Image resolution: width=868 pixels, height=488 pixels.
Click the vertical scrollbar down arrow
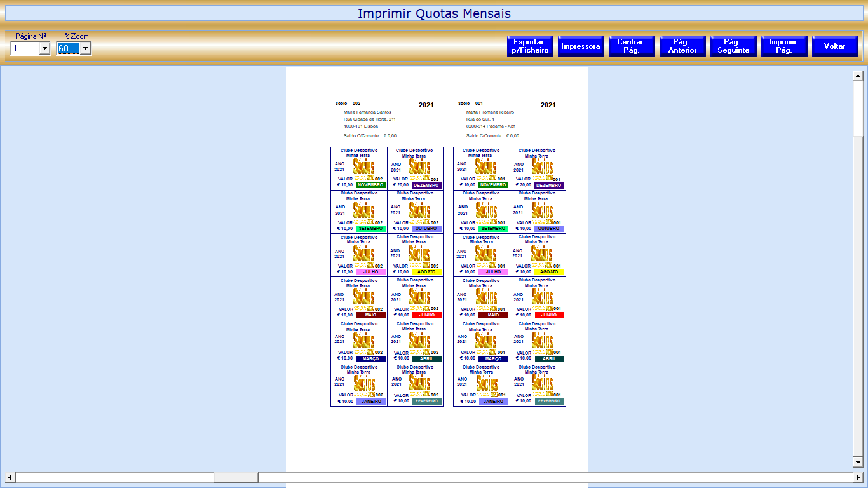click(857, 463)
